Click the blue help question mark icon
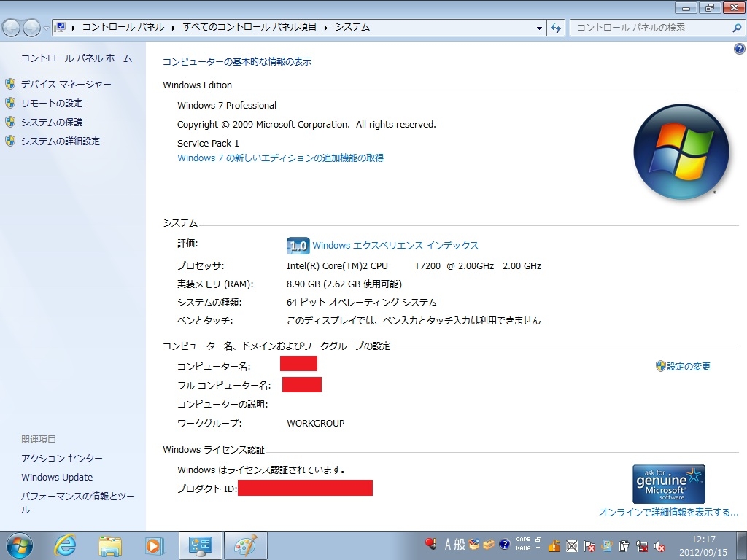The image size is (747, 560). pyautogui.click(x=738, y=49)
